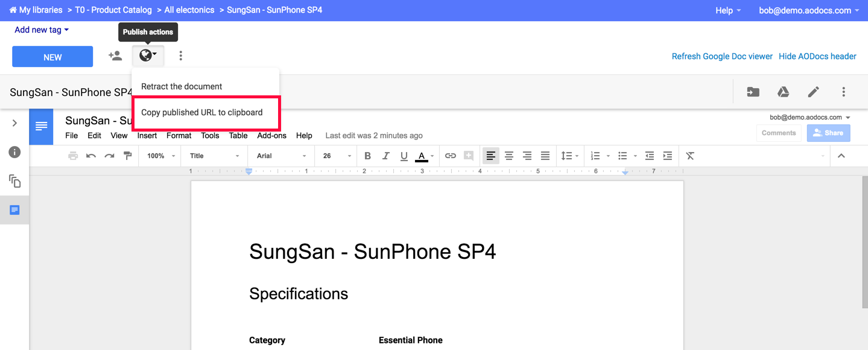Click the NEW button
This screenshot has height=350, width=868.
[x=52, y=57]
